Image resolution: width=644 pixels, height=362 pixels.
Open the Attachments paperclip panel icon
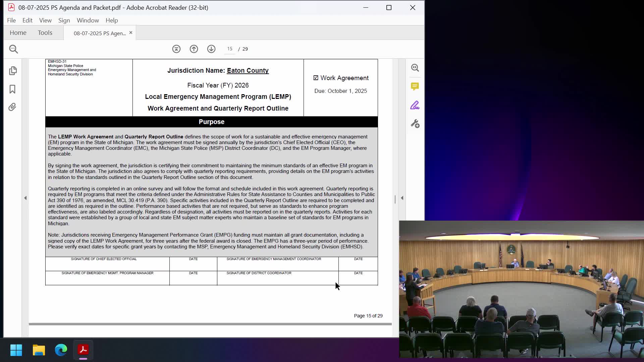[x=12, y=107]
